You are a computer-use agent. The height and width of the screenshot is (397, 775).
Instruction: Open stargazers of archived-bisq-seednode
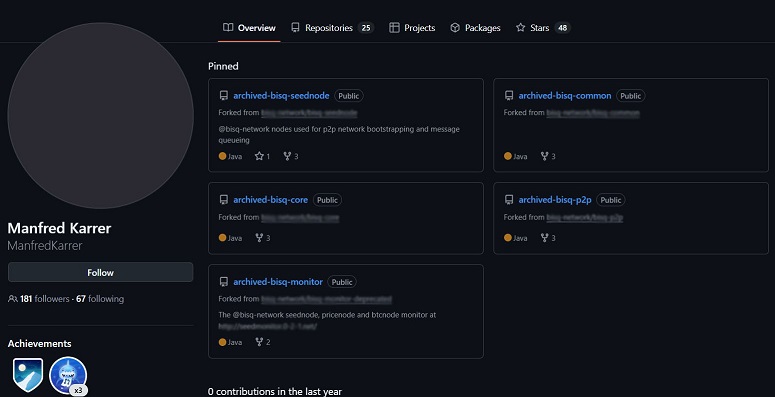click(x=262, y=156)
